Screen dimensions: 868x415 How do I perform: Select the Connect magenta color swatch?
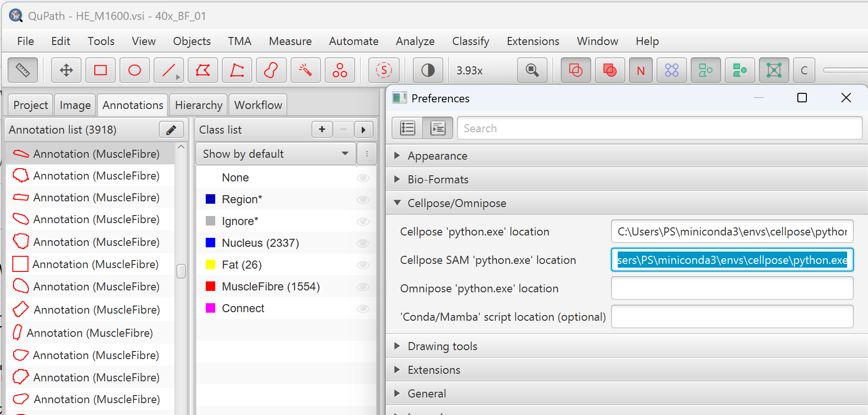pos(210,308)
